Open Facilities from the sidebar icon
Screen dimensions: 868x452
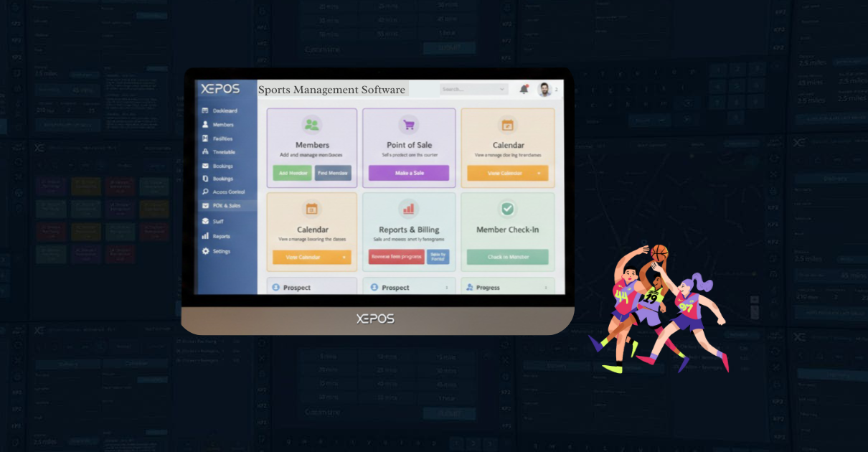(205, 138)
